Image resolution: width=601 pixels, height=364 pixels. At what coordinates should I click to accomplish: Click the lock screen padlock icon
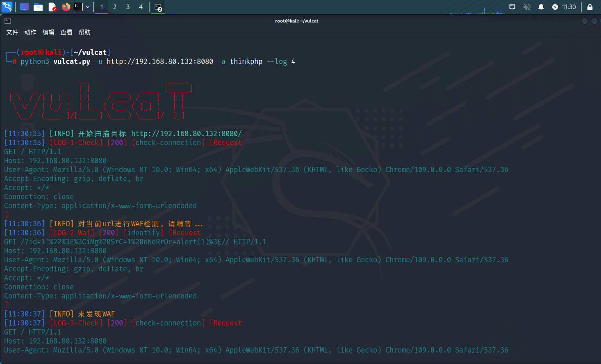click(x=590, y=7)
